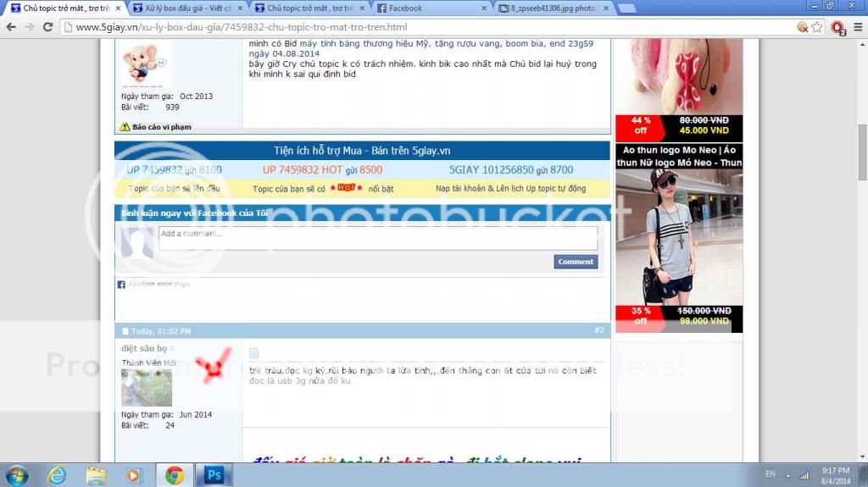Open Windows Media Player from the taskbar

click(x=135, y=475)
